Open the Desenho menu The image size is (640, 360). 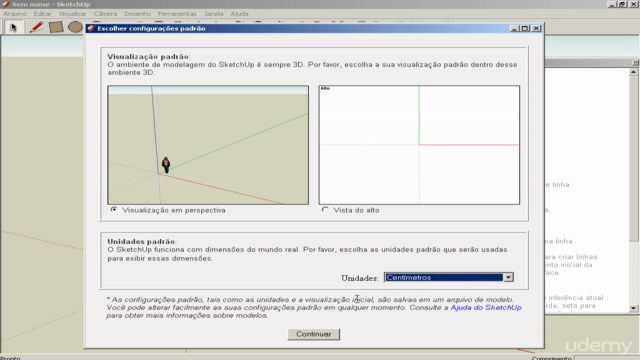tap(138, 13)
